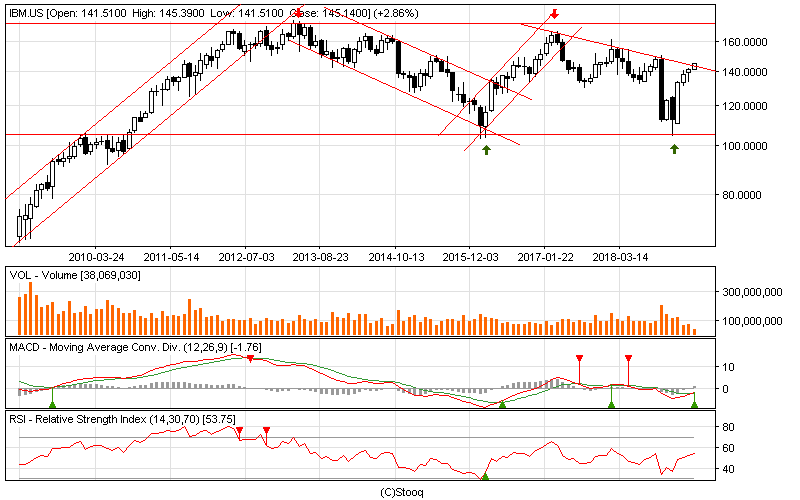
Task: Select the 2014-10-13 date label
Action: click(396, 257)
